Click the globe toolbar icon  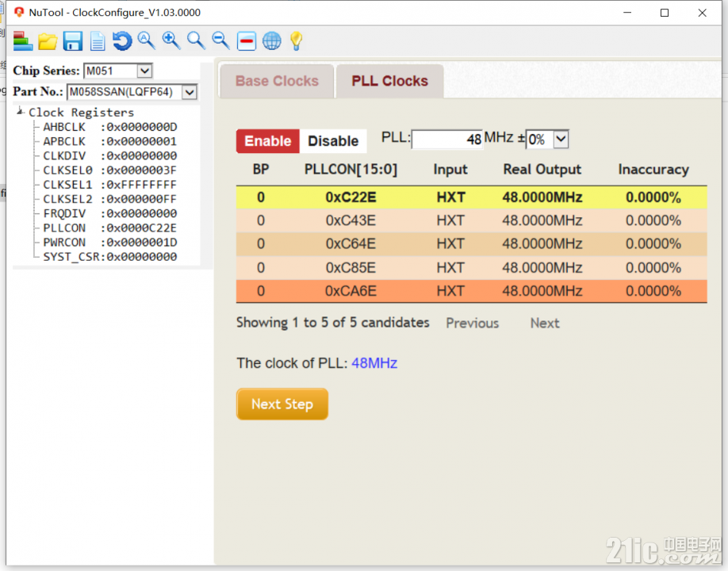click(271, 41)
